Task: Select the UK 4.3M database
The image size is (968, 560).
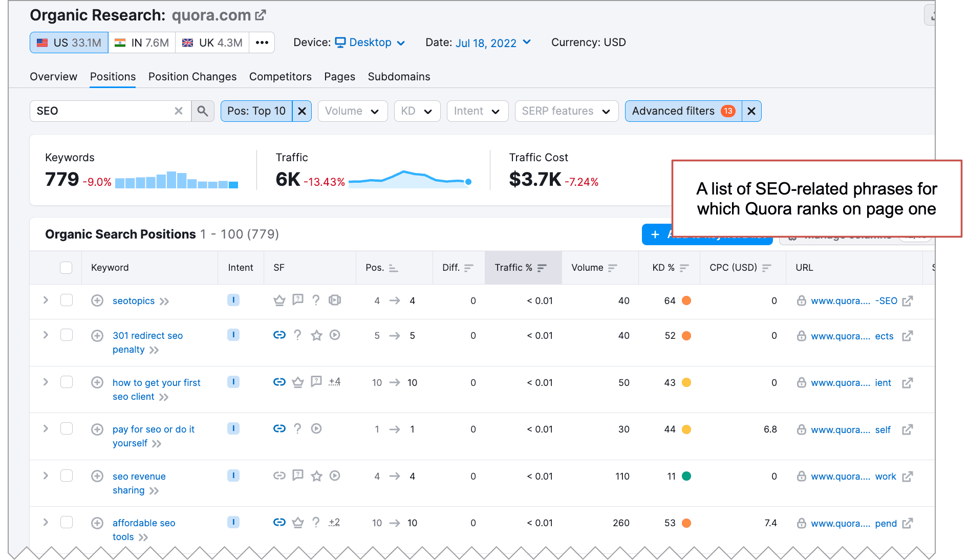Action: coord(212,42)
